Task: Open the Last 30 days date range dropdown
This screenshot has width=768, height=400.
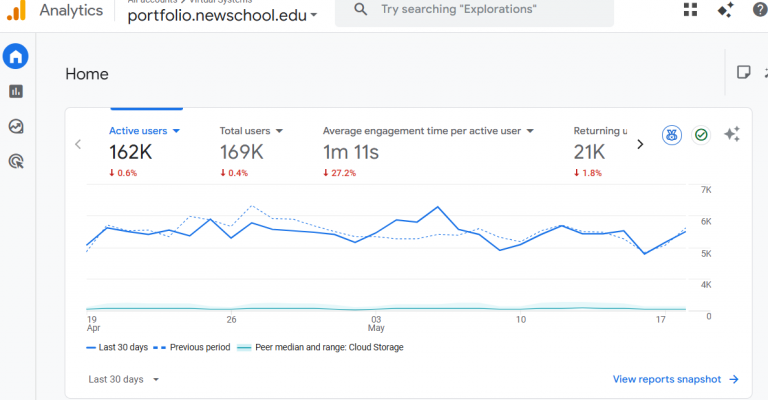Action: 124,379
